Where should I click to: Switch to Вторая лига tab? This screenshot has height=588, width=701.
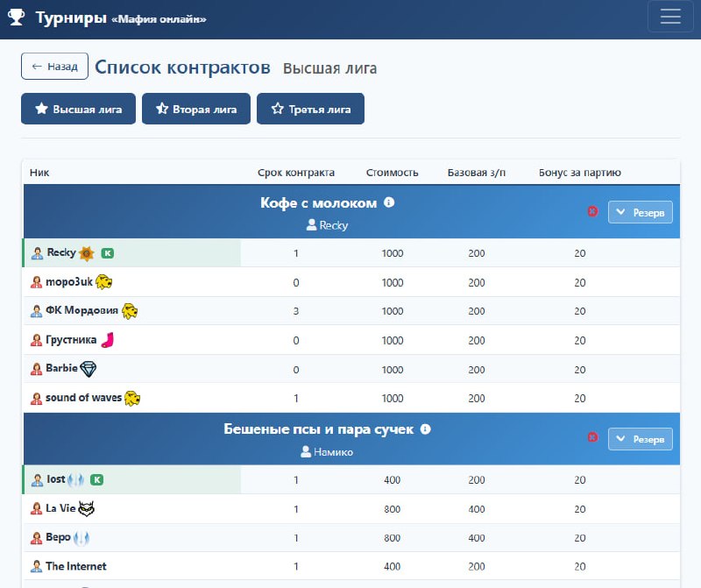pos(196,110)
